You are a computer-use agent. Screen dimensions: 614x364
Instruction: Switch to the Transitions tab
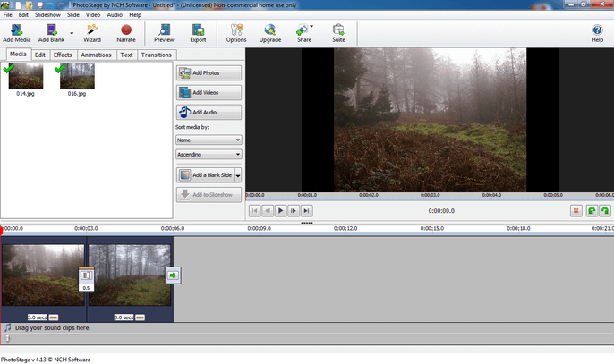157,55
